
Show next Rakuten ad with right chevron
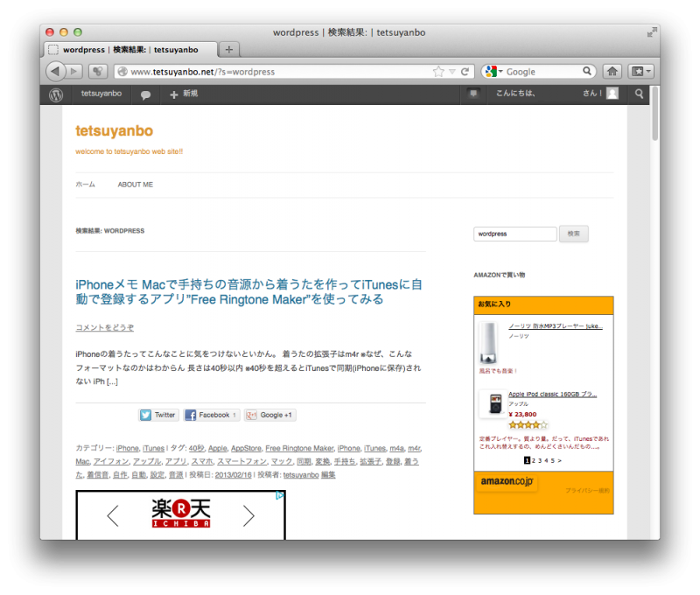tap(248, 516)
